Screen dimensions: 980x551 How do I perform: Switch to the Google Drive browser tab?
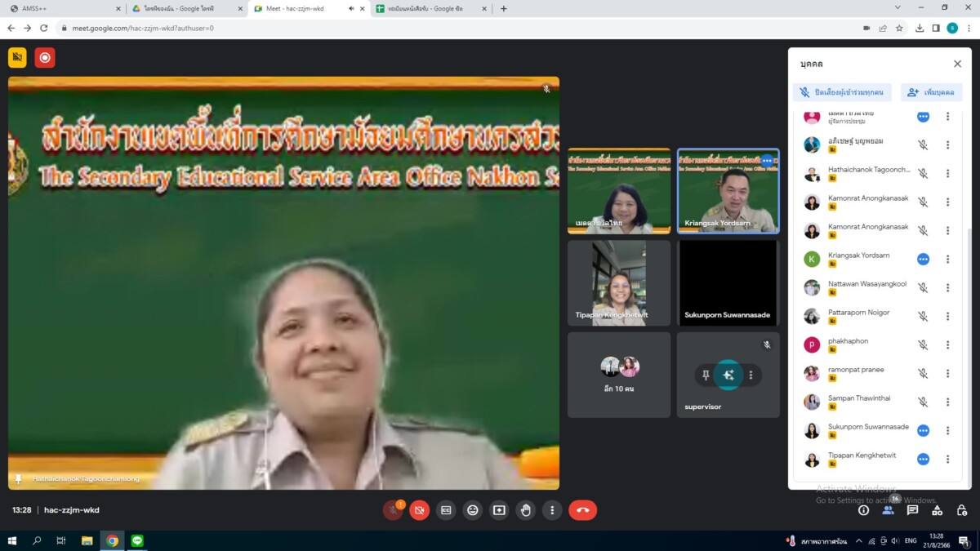(x=186, y=8)
